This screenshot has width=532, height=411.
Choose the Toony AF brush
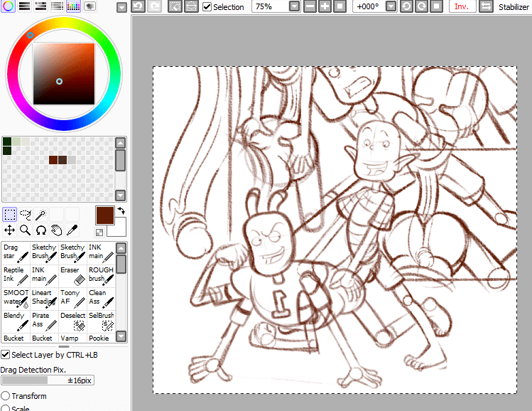tap(72, 298)
